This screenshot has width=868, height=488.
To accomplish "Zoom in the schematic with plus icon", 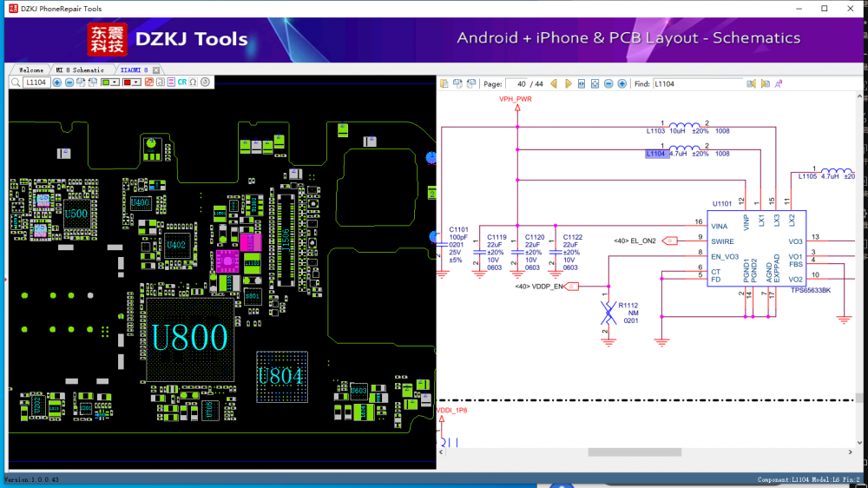I will point(621,83).
